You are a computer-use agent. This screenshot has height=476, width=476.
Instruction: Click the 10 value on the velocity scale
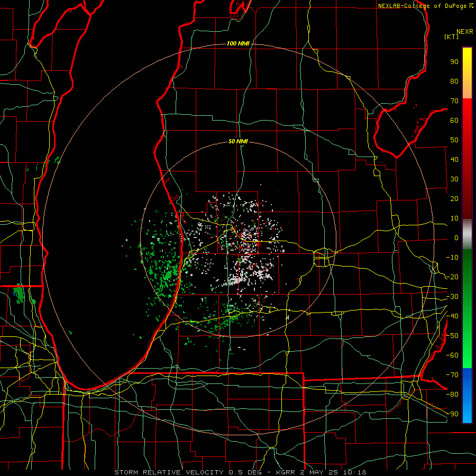coord(454,218)
